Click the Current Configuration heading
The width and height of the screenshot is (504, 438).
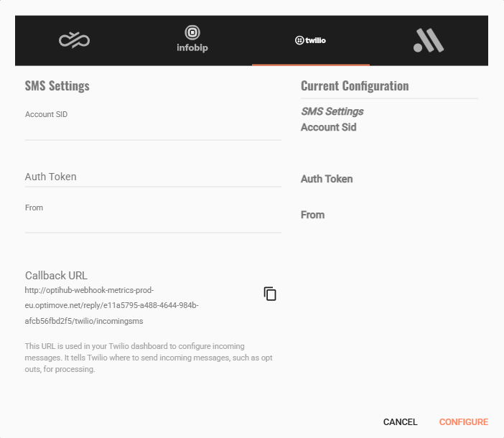(355, 85)
